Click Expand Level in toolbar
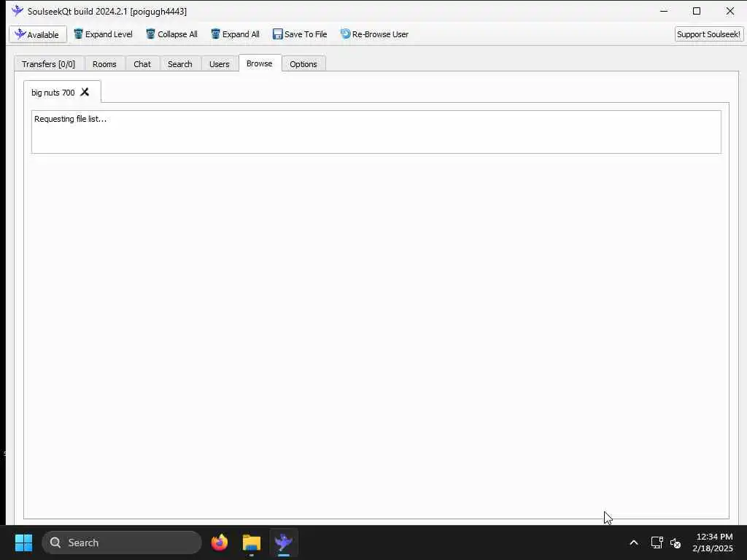747x560 pixels. click(103, 34)
